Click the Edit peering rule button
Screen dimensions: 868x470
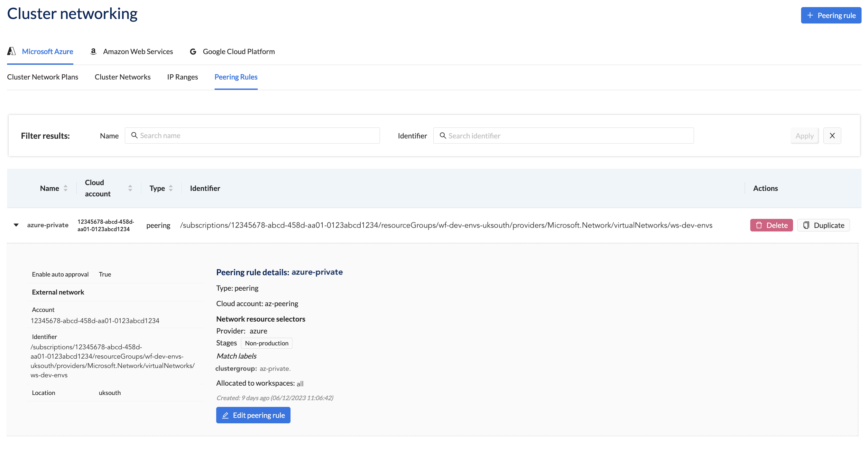point(253,415)
